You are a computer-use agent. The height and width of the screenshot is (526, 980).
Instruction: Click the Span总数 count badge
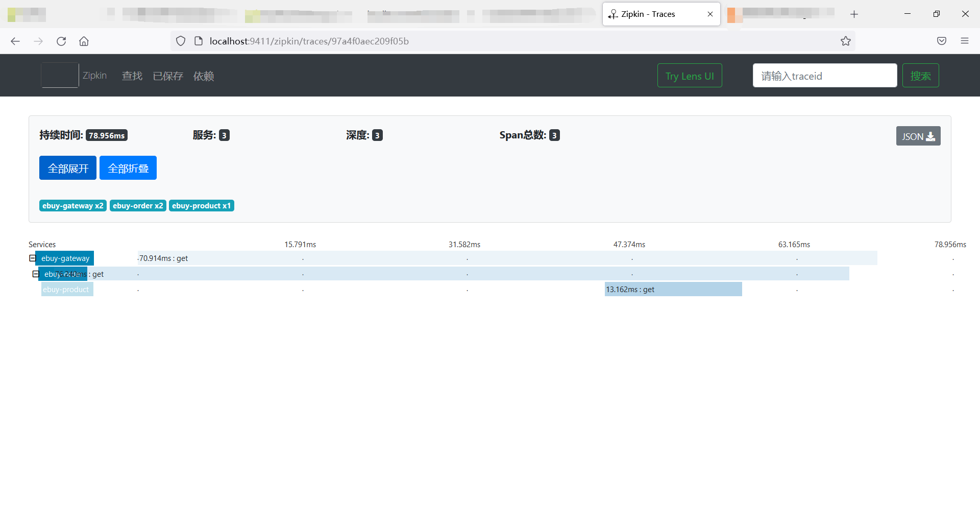tap(554, 135)
